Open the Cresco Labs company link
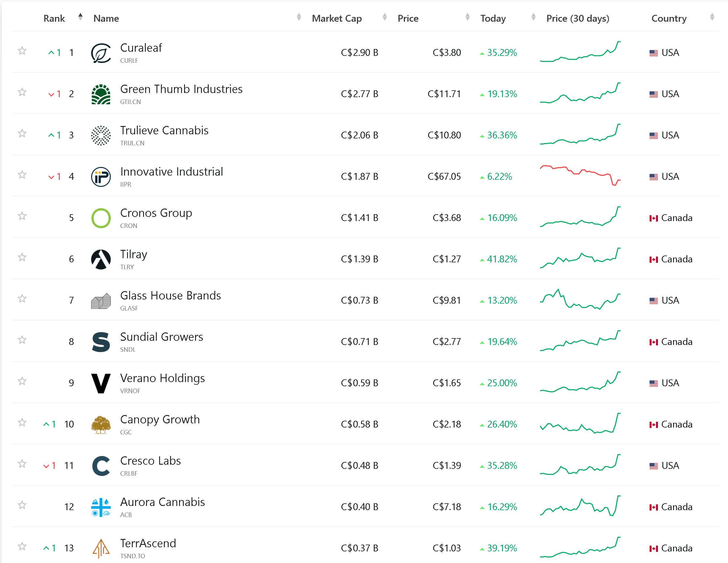 [150, 461]
